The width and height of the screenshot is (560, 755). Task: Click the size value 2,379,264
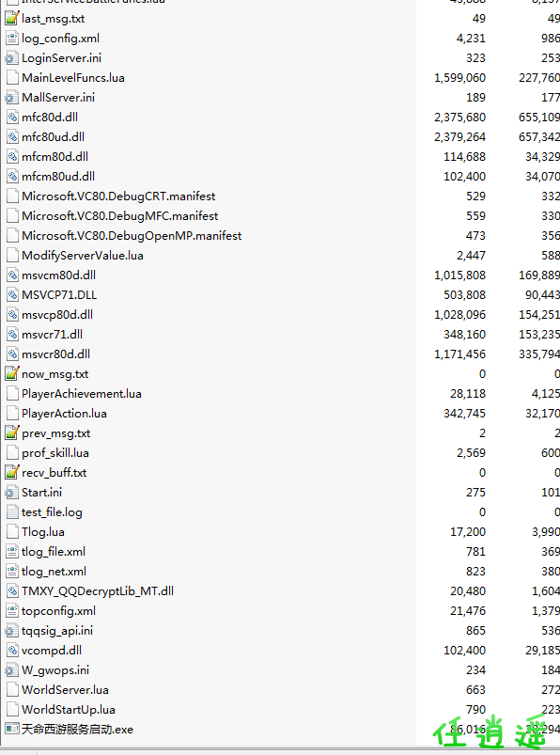click(459, 136)
